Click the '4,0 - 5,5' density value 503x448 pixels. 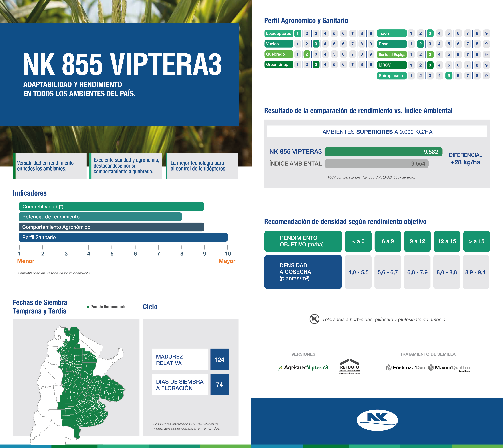pyautogui.click(x=358, y=272)
